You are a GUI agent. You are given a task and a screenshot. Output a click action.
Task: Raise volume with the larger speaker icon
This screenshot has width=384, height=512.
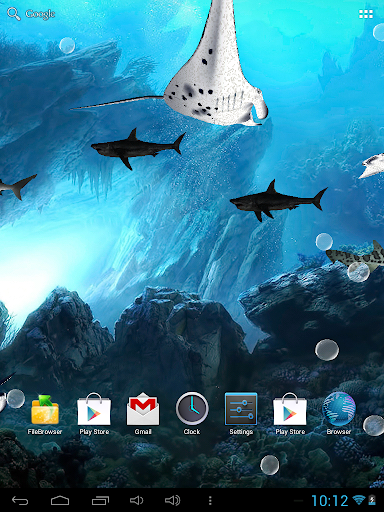point(173,500)
